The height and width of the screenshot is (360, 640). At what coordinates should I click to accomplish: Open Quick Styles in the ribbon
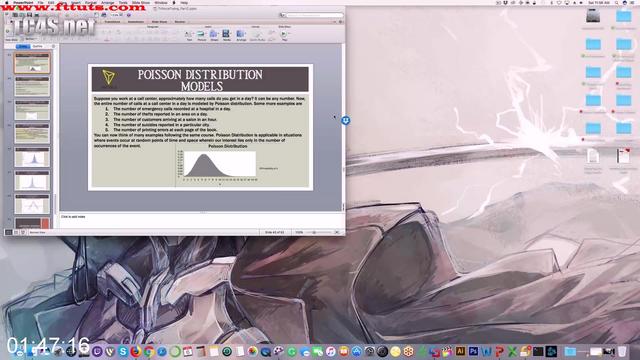(x=257, y=35)
